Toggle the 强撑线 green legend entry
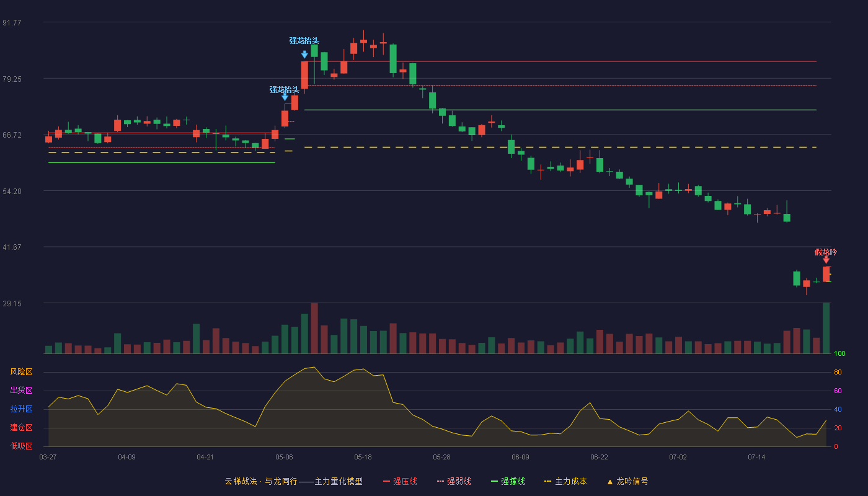Screen dimensions: 868x496 point(508,481)
